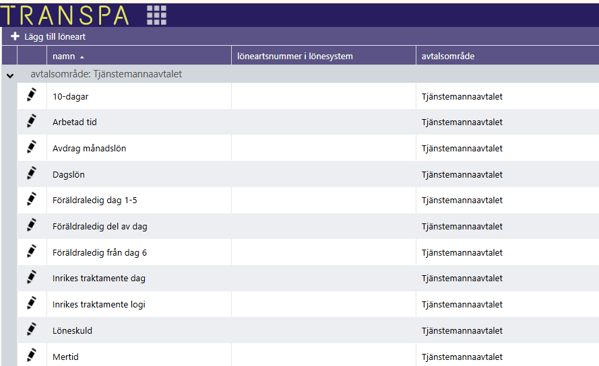Screen dimensions: 599x366
Task: Edit the Inrikes traktamente dag pencil
Action: tap(32, 277)
